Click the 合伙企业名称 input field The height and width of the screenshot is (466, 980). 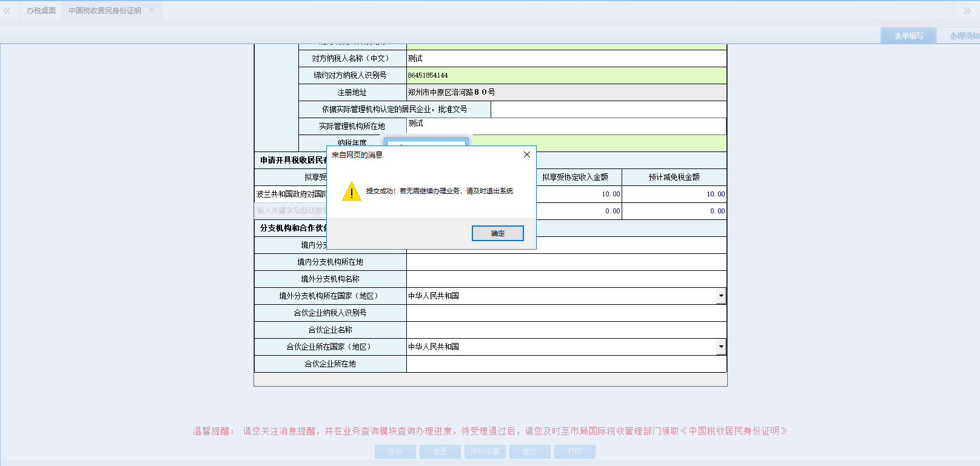(x=566, y=330)
